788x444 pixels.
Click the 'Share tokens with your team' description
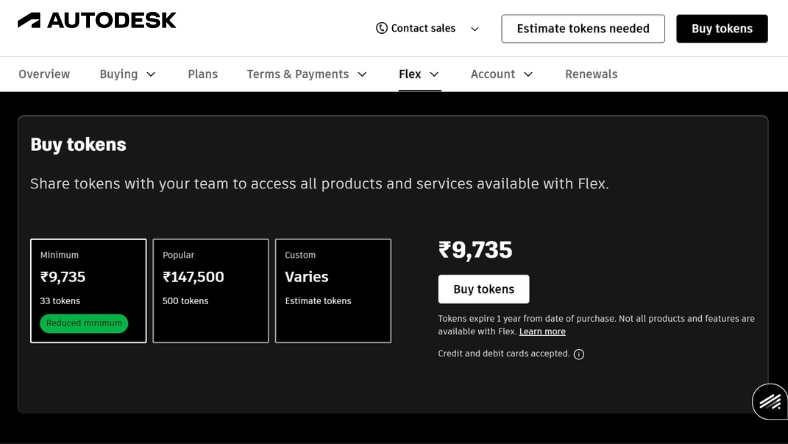point(320,184)
